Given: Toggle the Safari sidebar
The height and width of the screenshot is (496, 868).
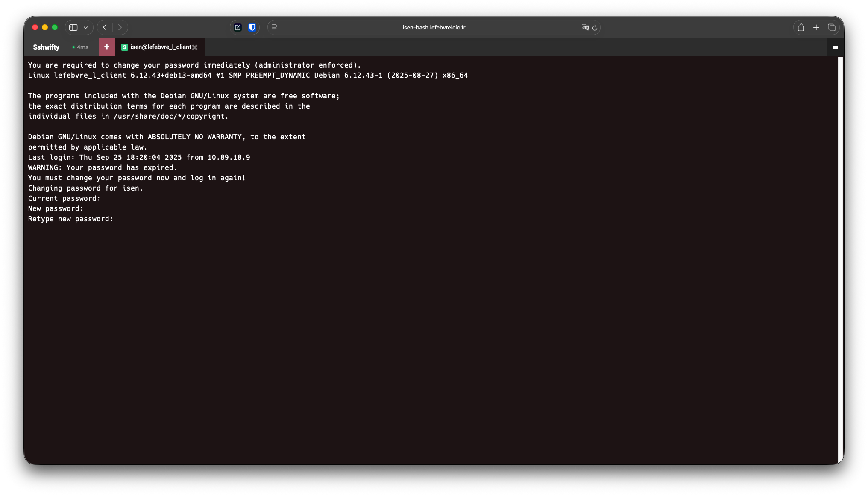Looking at the screenshot, I should 73,27.
